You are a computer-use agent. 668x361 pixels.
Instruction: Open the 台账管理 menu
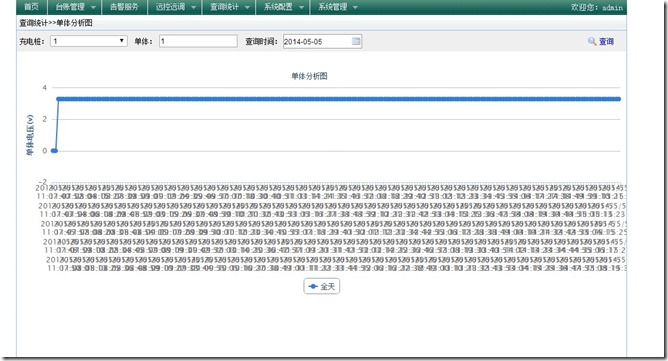pos(70,7)
